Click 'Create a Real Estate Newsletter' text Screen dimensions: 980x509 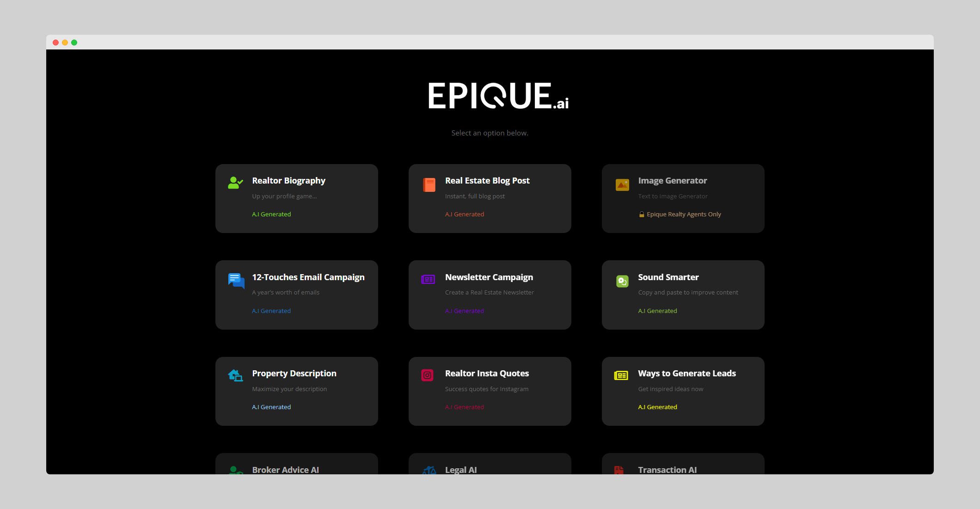point(489,292)
